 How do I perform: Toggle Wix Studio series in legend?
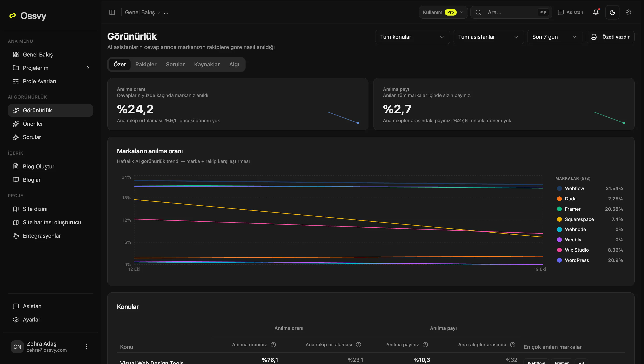click(x=590, y=250)
